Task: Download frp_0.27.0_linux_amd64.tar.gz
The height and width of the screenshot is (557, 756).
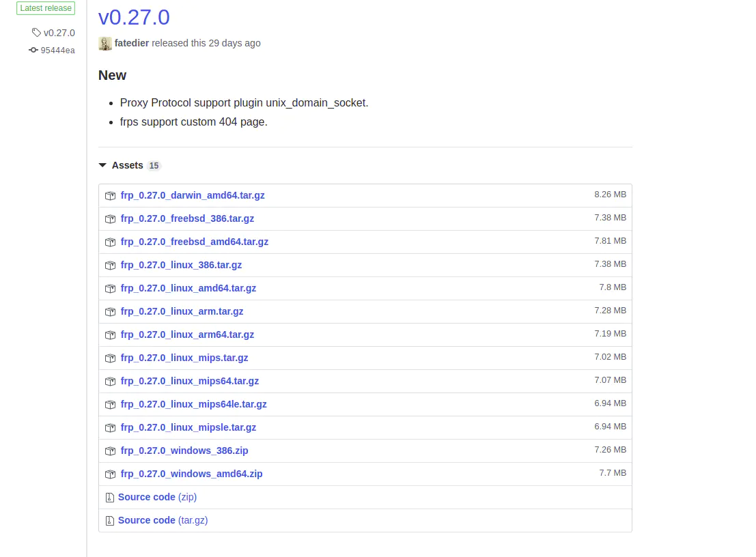Action: click(x=188, y=287)
